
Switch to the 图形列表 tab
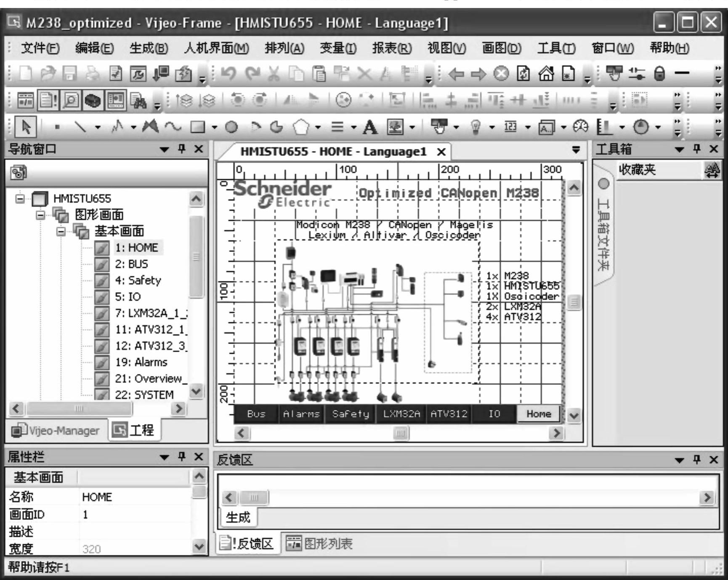point(319,544)
